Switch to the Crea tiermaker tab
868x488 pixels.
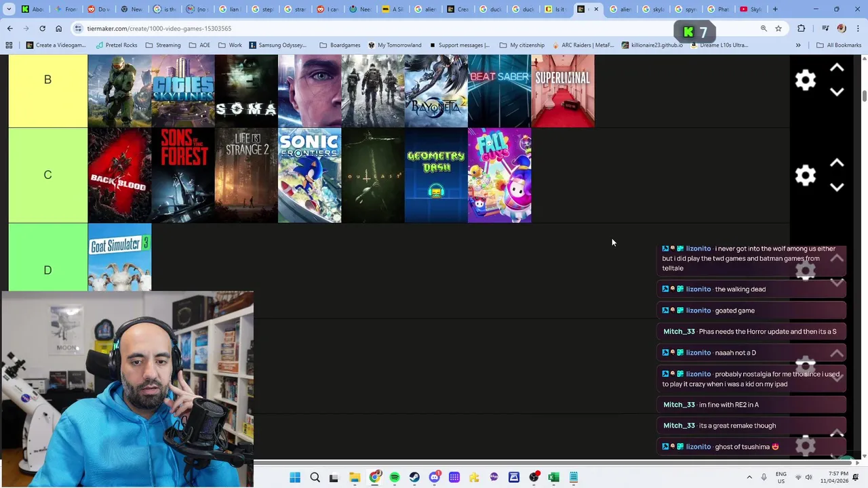point(459,9)
